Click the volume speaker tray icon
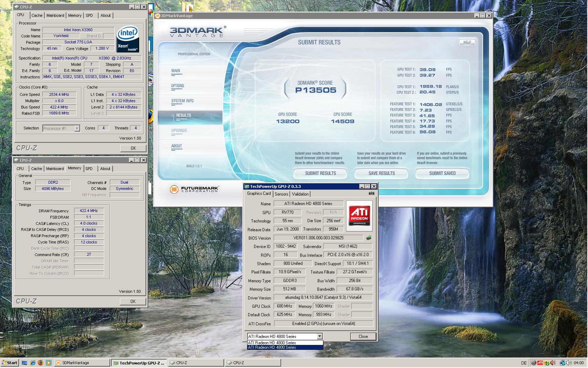588x368 pixels. 568,363
